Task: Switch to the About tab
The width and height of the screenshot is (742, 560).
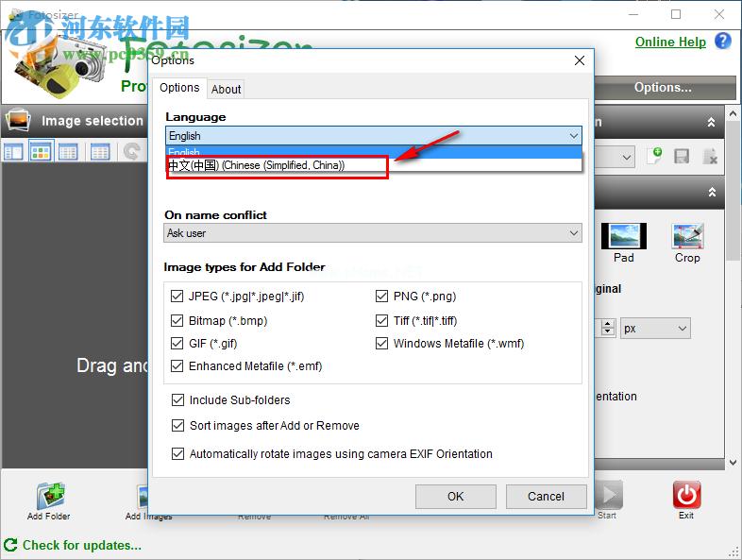Action: point(226,89)
